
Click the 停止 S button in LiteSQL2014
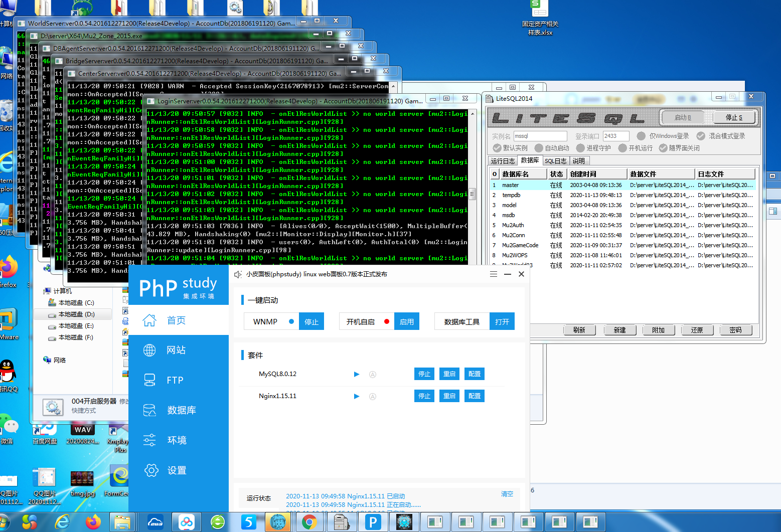pos(734,117)
